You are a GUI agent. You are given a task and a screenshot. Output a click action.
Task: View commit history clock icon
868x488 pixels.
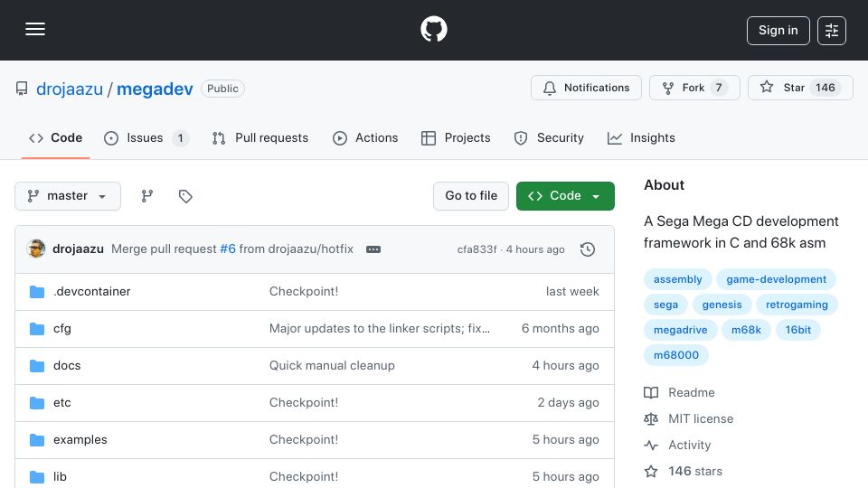[x=588, y=249]
